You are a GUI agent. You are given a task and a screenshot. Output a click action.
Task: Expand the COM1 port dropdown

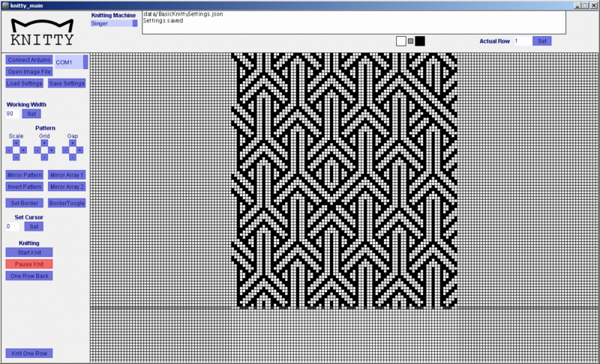(71, 61)
